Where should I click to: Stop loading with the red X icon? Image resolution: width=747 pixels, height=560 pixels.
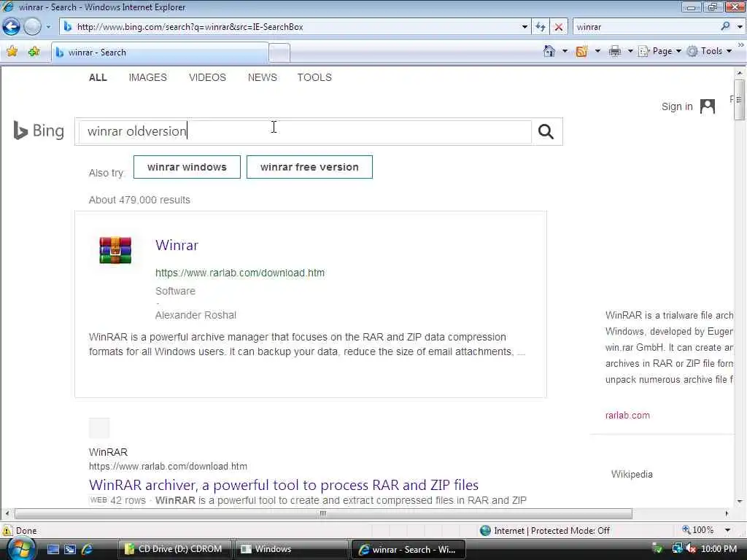tap(558, 27)
